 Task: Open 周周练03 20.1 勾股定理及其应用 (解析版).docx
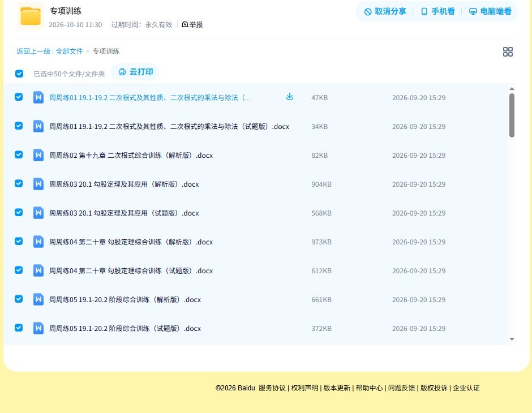tap(124, 184)
